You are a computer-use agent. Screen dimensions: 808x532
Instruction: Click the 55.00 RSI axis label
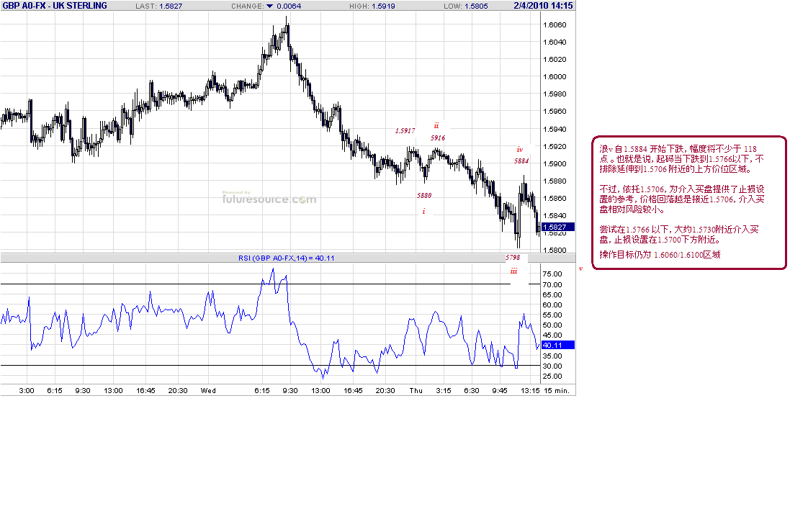pyautogui.click(x=552, y=315)
